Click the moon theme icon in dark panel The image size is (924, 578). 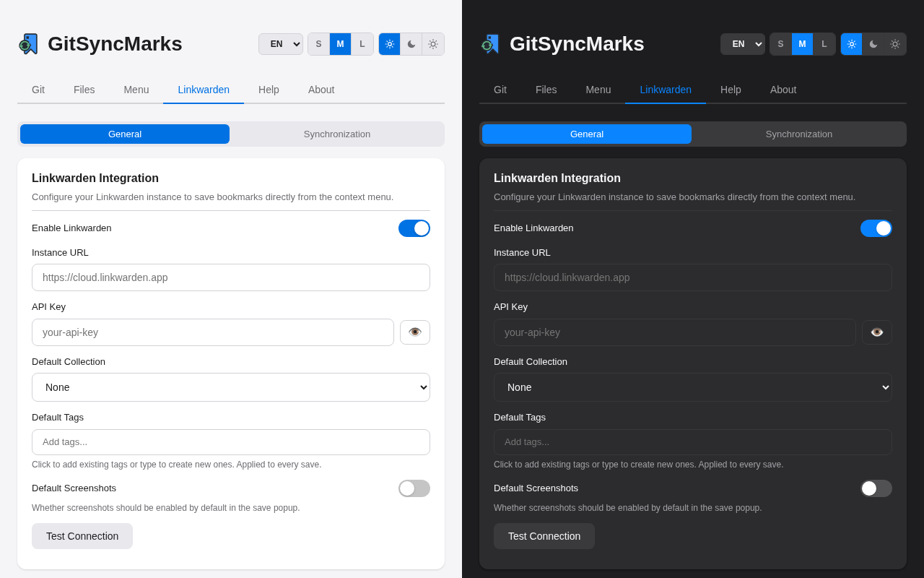pos(873,44)
